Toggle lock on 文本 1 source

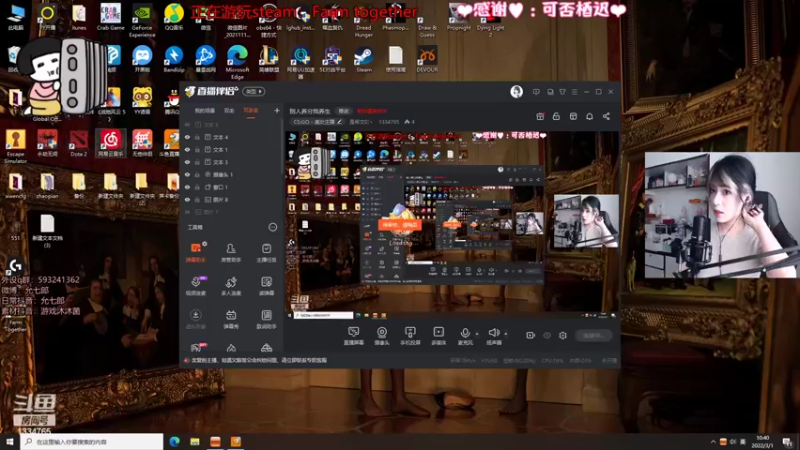(x=197, y=149)
